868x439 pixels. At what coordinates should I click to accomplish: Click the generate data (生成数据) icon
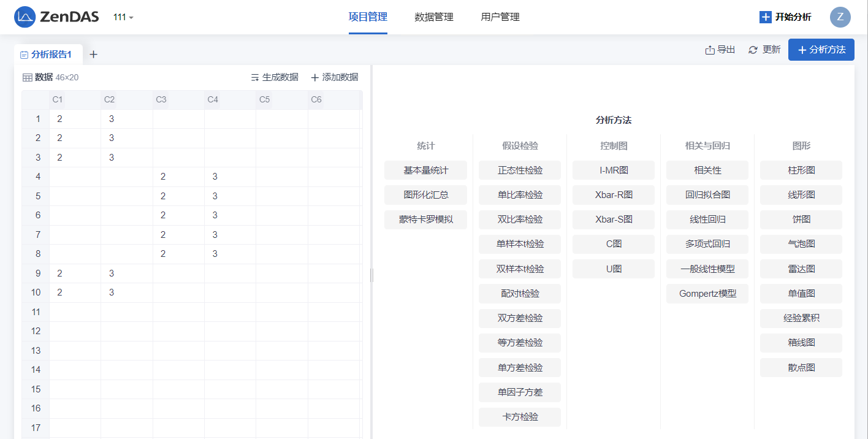click(x=255, y=77)
